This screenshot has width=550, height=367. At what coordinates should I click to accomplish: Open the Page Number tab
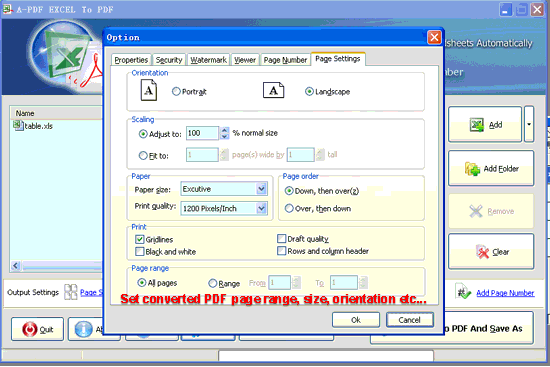tap(285, 60)
